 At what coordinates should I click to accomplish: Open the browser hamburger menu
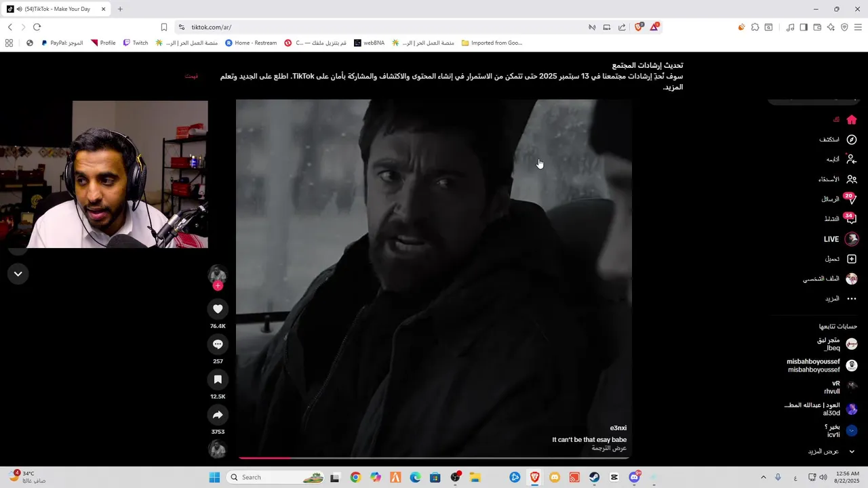858,27
